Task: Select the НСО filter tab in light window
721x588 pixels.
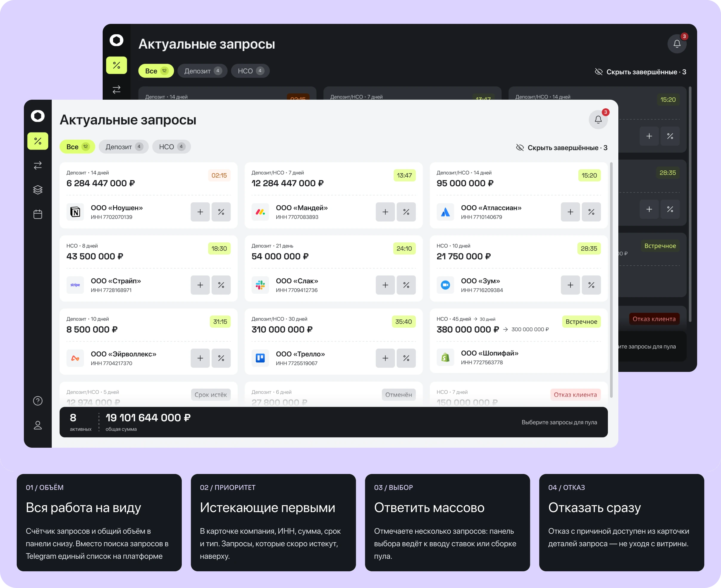Action: [x=171, y=147]
